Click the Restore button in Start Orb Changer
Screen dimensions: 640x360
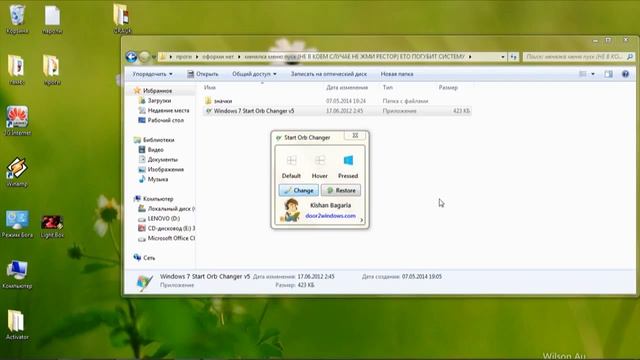(x=341, y=190)
